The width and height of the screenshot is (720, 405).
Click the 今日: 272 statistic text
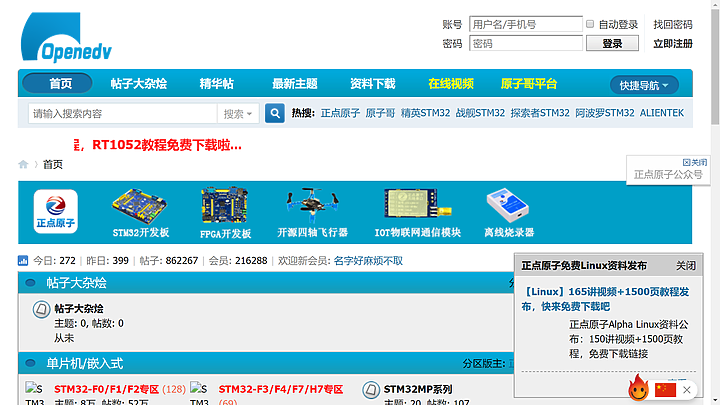(x=54, y=261)
